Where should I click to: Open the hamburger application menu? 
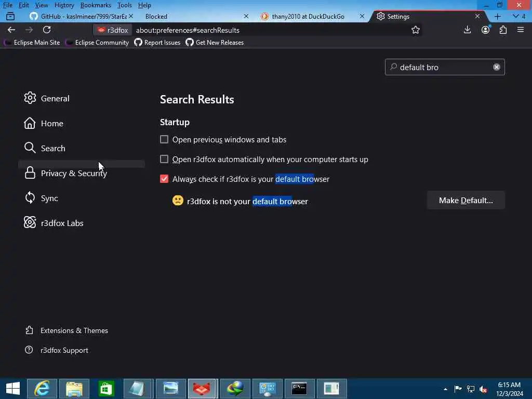[521, 30]
